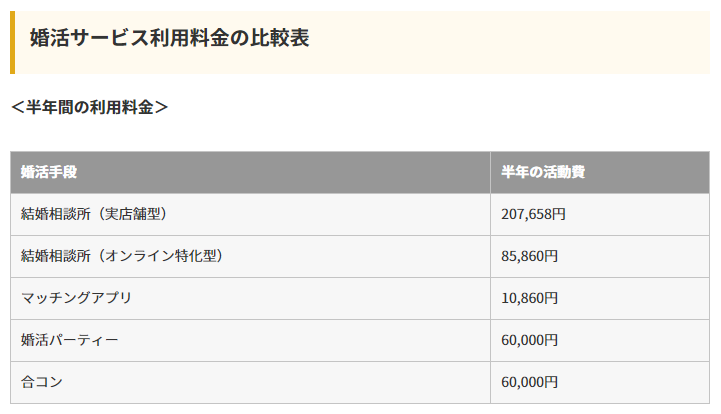721x414 pixels.
Task: Select the 60,000円 price for 婚活パーティー
Action: [x=530, y=340]
